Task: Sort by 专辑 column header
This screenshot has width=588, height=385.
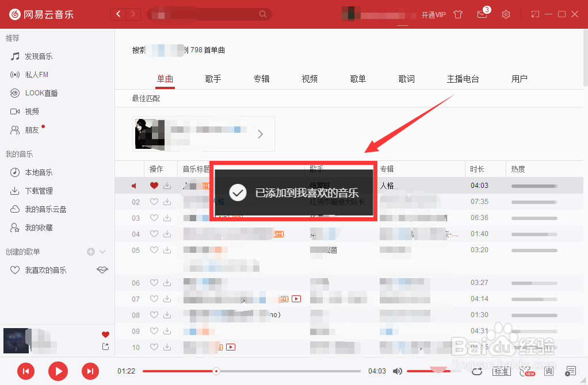Action: tap(387, 169)
